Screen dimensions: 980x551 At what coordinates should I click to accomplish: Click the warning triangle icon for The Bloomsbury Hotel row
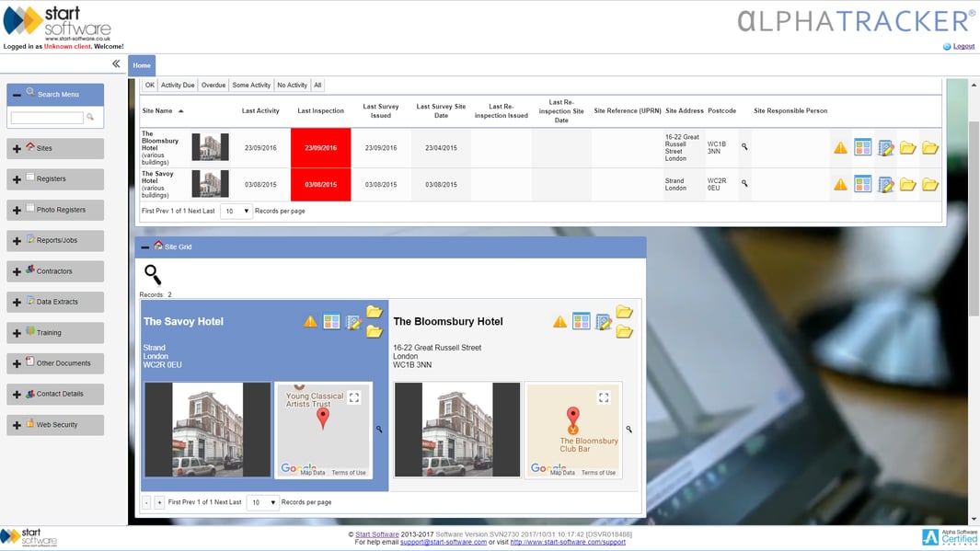click(x=840, y=147)
